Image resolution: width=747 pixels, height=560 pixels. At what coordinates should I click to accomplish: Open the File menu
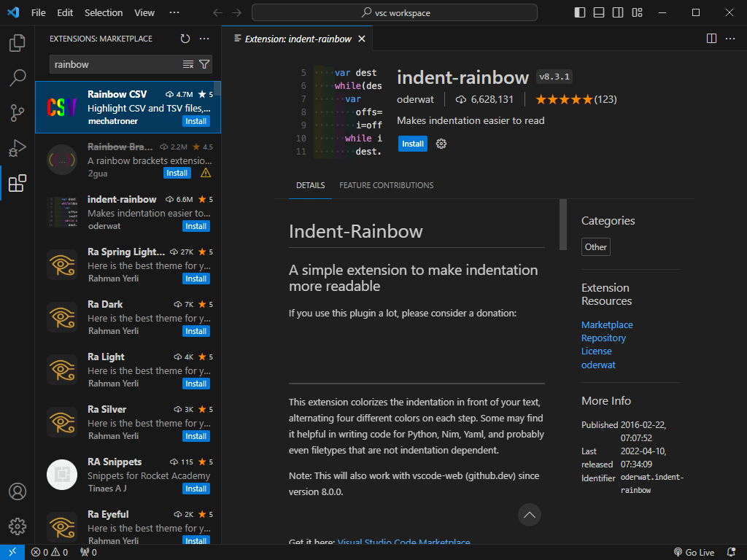[x=38, y=13]
